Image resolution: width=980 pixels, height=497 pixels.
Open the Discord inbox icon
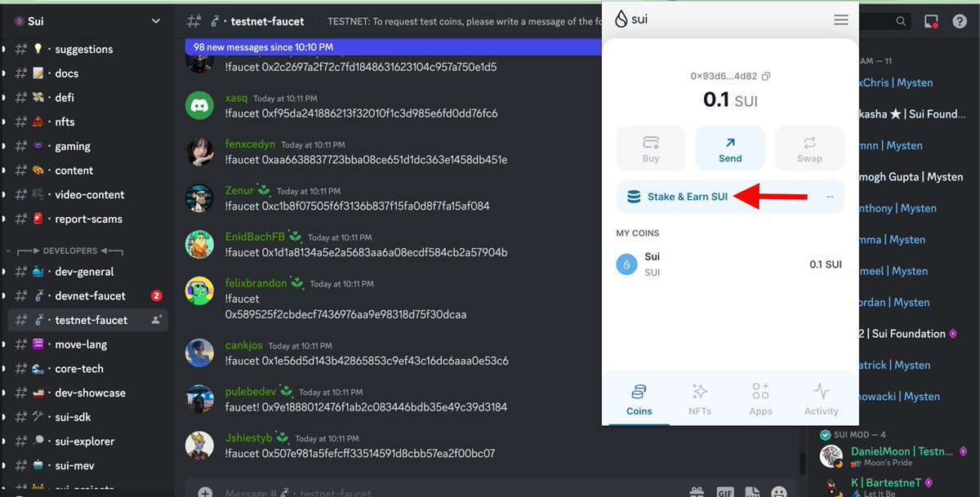[x=930, y=21]
